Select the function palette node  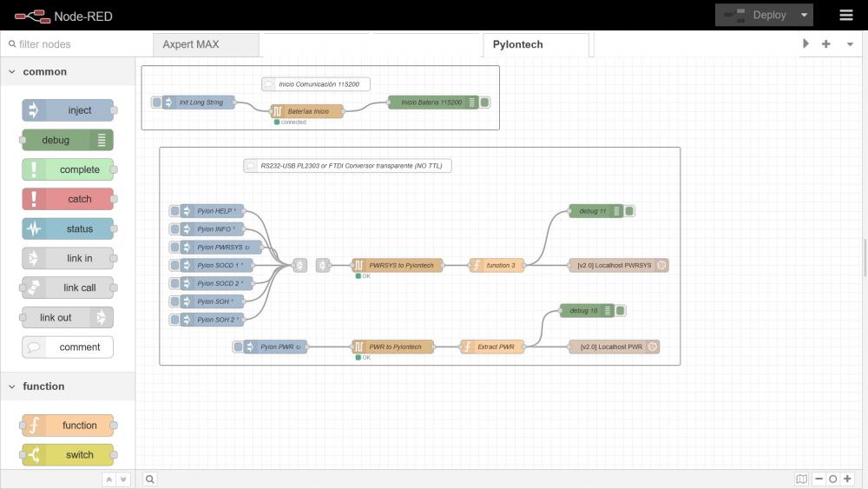pyautogui.click(x=68, y=426)
